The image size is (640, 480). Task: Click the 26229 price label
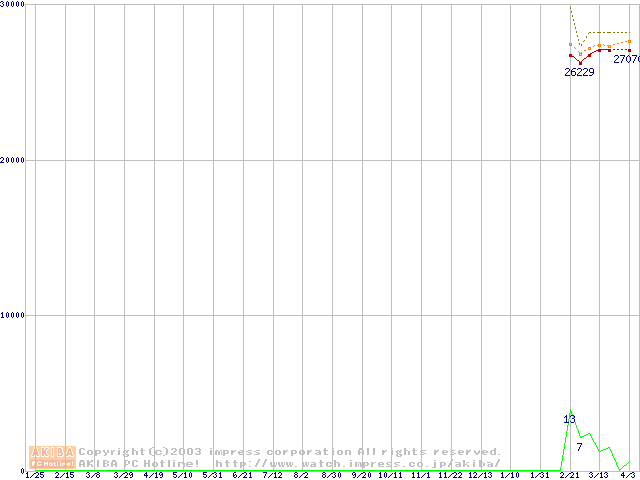(x=579, y=72)
